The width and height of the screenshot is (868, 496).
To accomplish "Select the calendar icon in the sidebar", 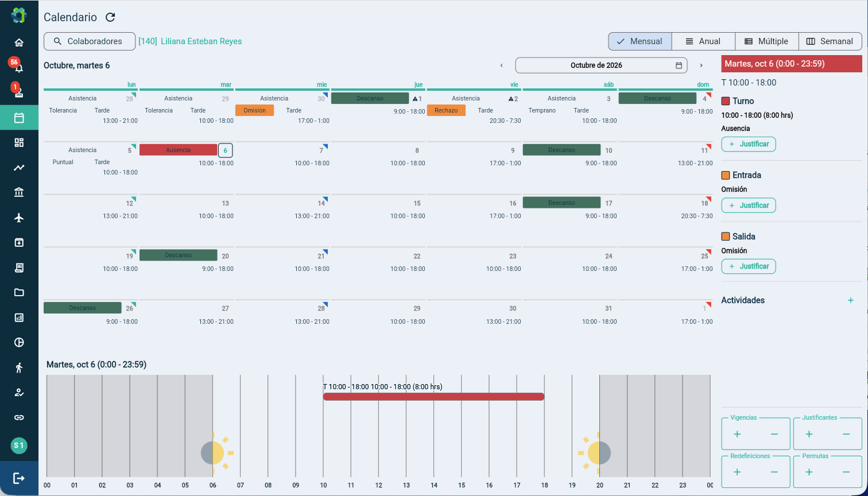I will [19, 118].
